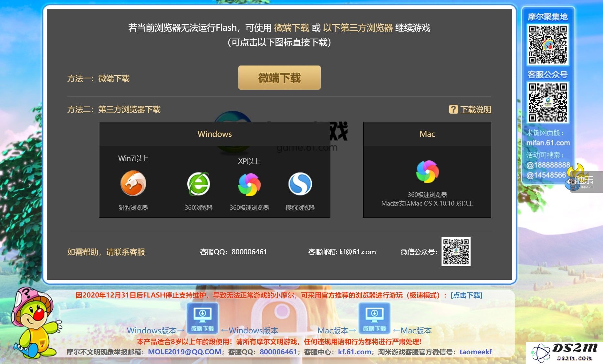Click the green 360浏览器 icon
603x364 pixels.
coord(199,184)
